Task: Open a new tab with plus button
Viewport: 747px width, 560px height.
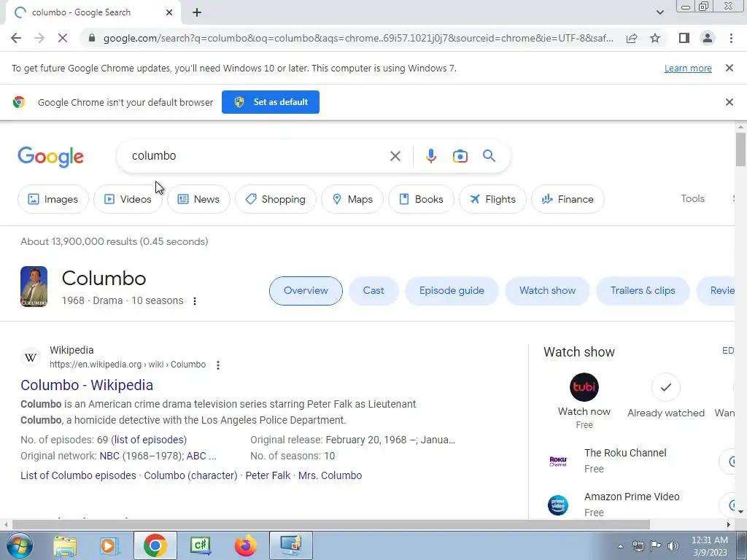Action: 197,13
